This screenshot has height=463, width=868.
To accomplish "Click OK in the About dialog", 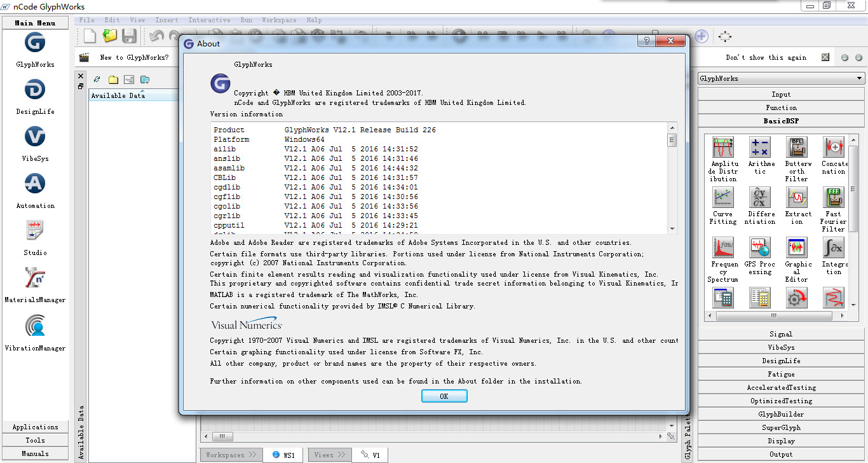I will click(x=444, y=396).
